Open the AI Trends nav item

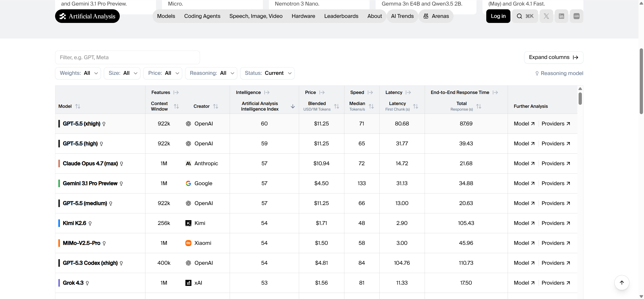(x=402, y=16)
